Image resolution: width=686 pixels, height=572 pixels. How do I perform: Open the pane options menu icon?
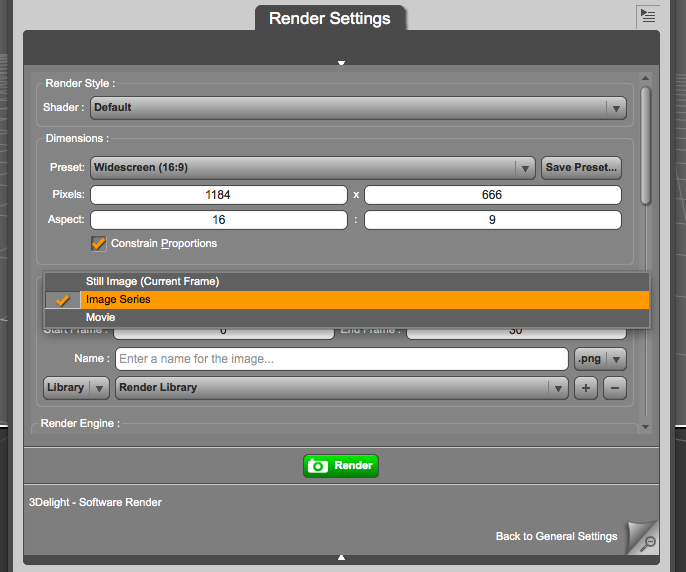pyautogui.click(x=648, y=17)
